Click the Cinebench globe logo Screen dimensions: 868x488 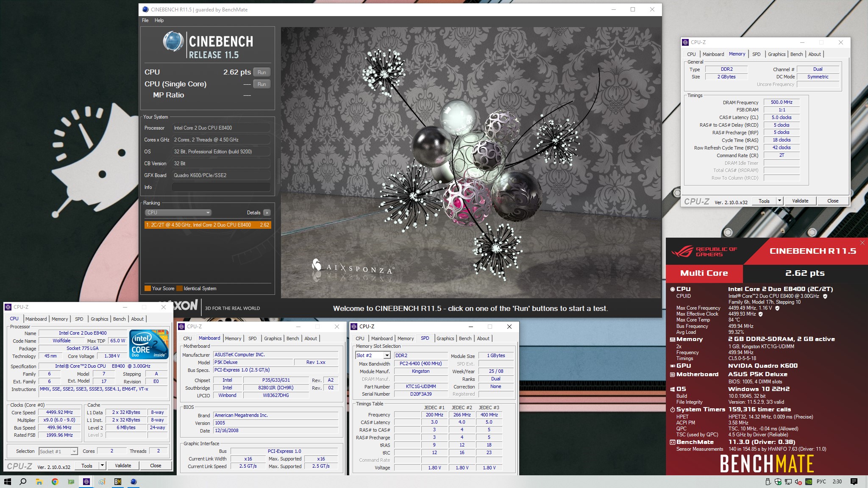click(173, 42)
